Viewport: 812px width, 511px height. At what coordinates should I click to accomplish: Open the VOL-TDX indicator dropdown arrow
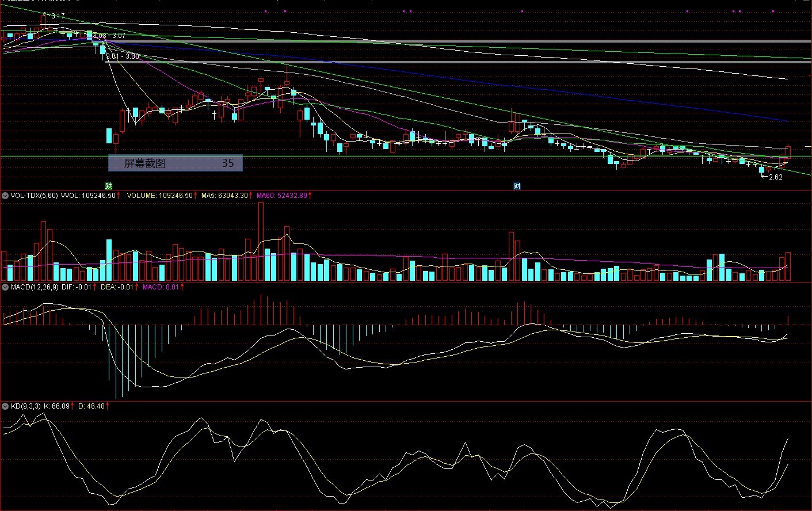pyautogui.click(x=5, y=196)
